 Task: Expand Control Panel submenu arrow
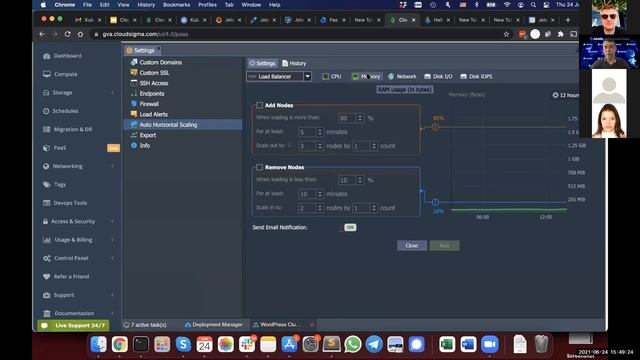[x=113, y=258]
